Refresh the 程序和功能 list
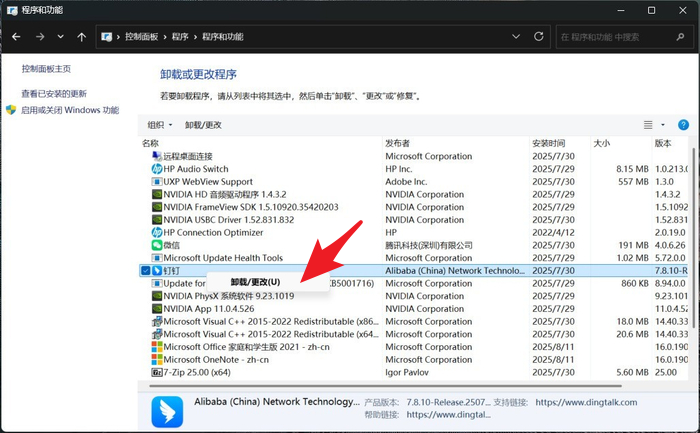This screenshot has height=433, width=700. pos(539,37)
